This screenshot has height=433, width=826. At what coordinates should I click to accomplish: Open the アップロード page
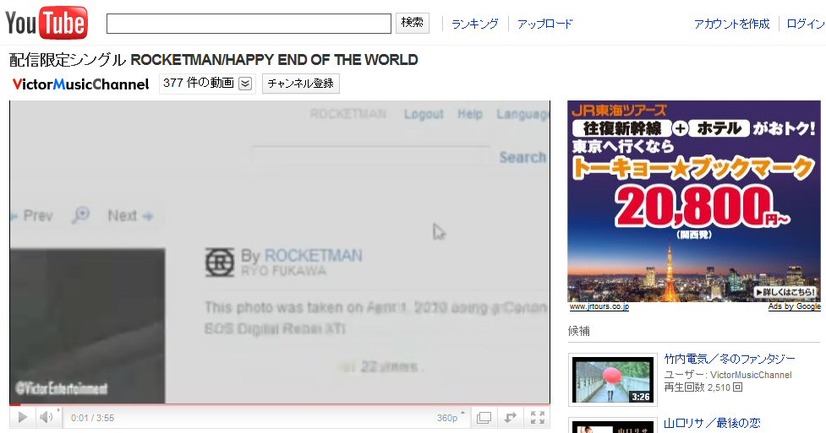(545, 24)
